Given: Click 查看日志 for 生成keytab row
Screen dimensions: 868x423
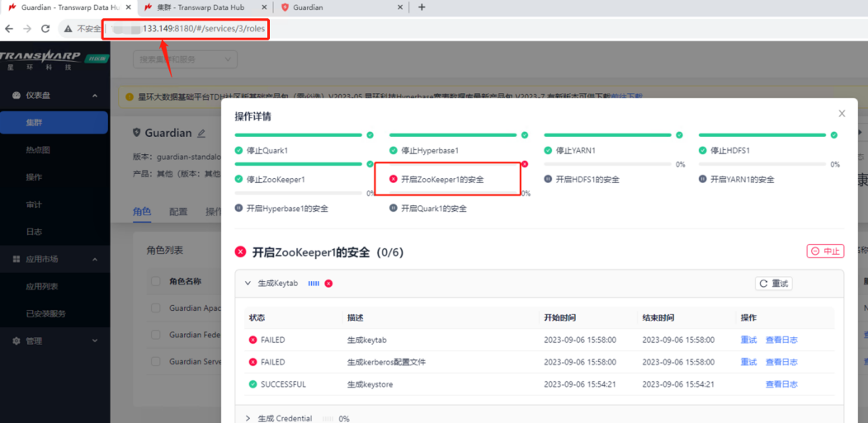Looking at the screenshot, I should click(781, 340).
